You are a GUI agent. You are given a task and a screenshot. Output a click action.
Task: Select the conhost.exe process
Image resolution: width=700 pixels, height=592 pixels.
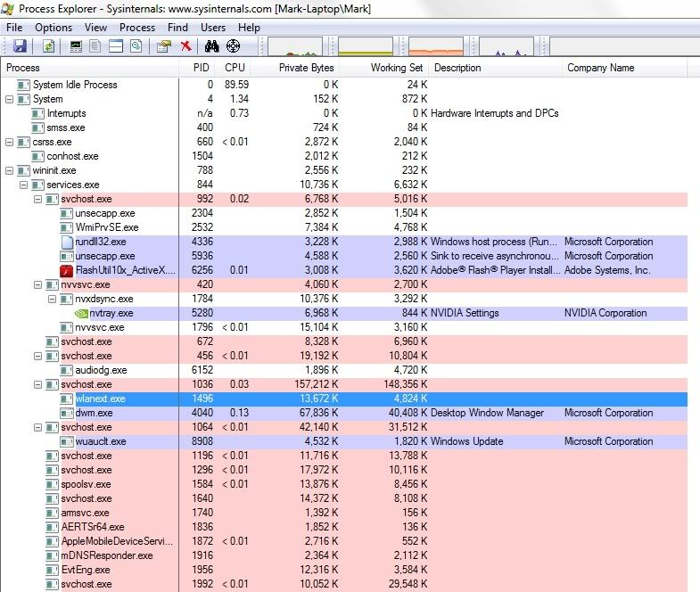(x=343, y=156)
